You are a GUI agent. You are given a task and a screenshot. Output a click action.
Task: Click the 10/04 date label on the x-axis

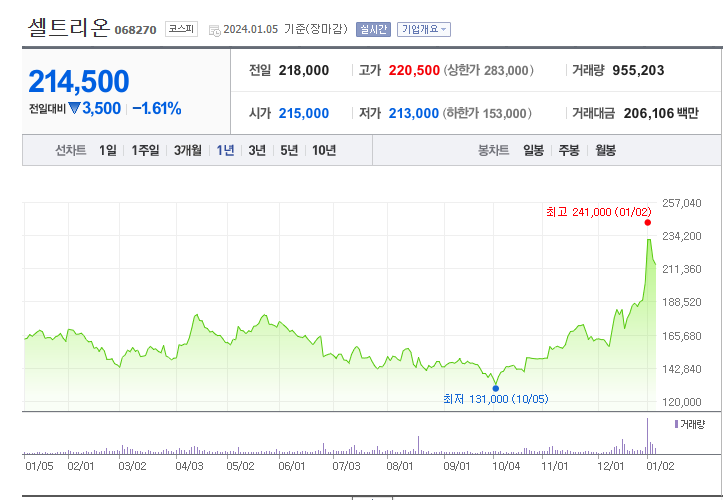click(506, 466)
